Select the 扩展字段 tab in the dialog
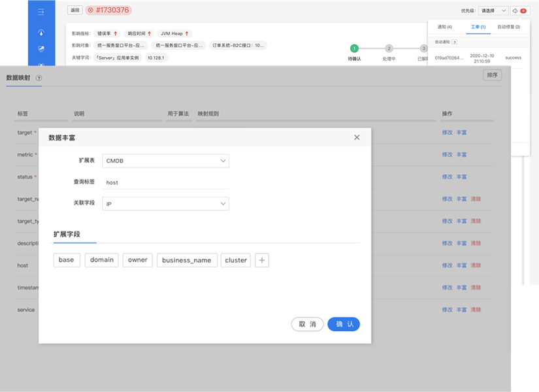 click(67, 234)
